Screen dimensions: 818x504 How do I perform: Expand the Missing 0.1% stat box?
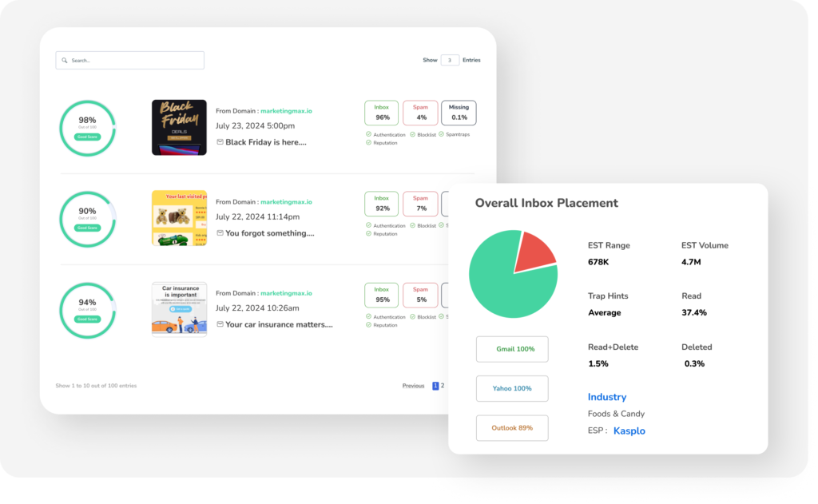coord(459,113)
